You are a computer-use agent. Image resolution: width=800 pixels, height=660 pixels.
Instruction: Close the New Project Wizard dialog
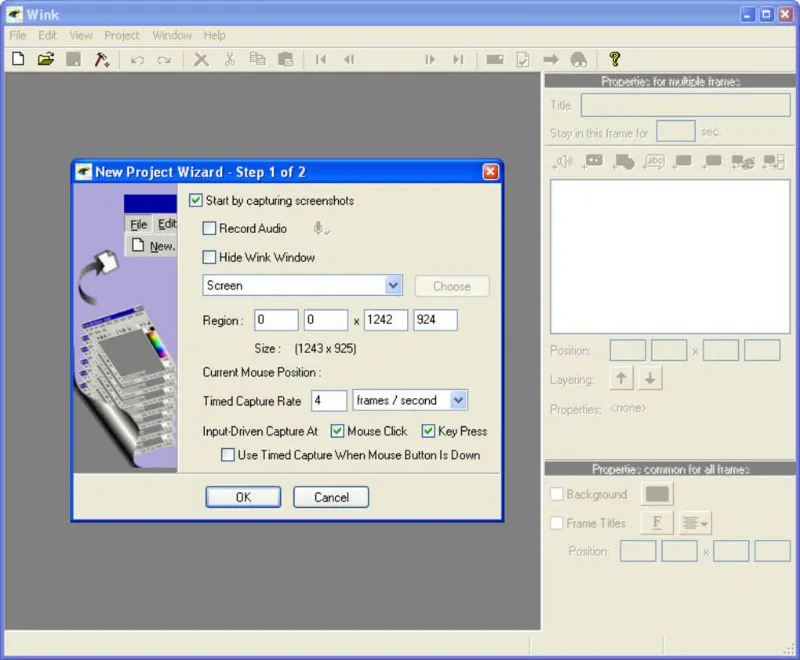[490, 171]
